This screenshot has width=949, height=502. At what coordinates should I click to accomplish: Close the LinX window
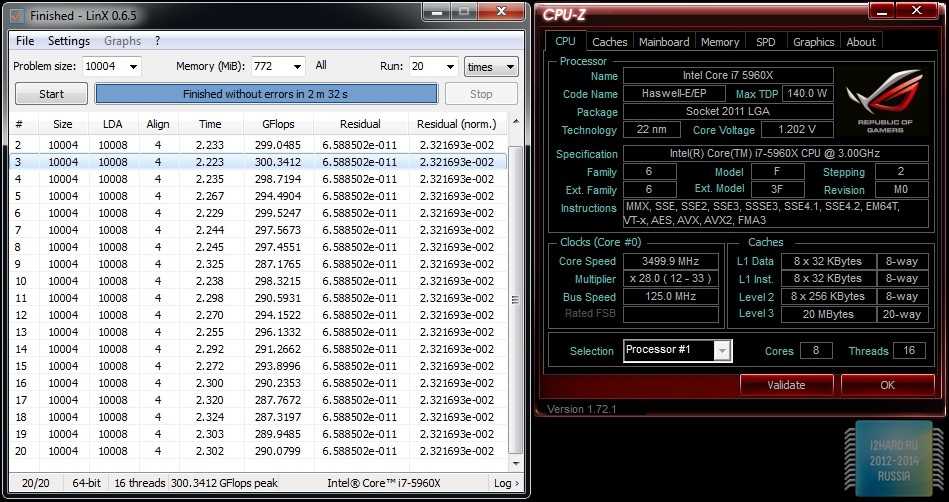click(502, 12)
